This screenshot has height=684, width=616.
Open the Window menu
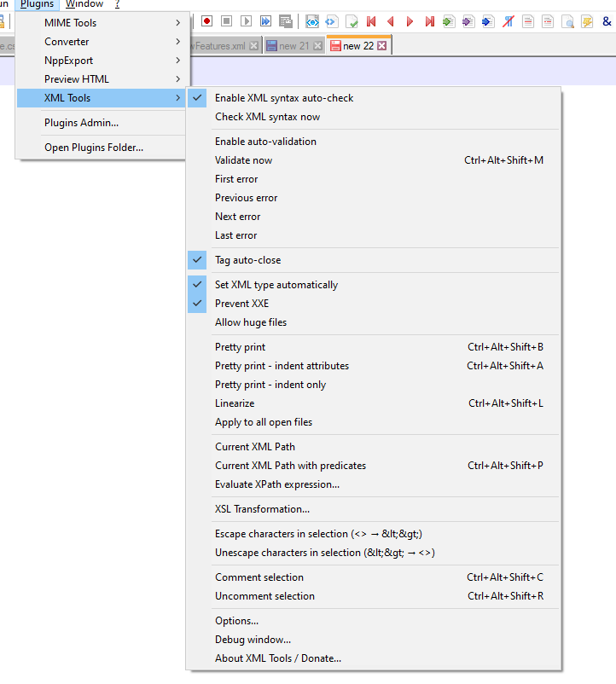84,4
